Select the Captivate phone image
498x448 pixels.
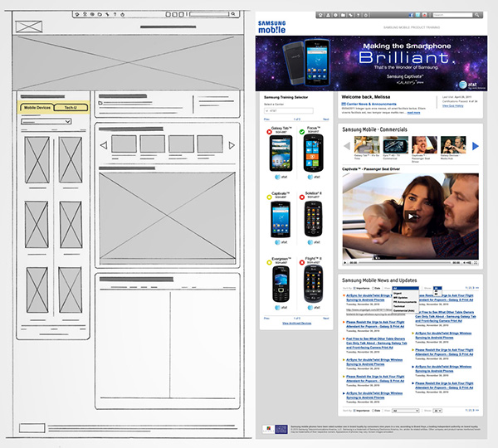[x=281, y=219]
